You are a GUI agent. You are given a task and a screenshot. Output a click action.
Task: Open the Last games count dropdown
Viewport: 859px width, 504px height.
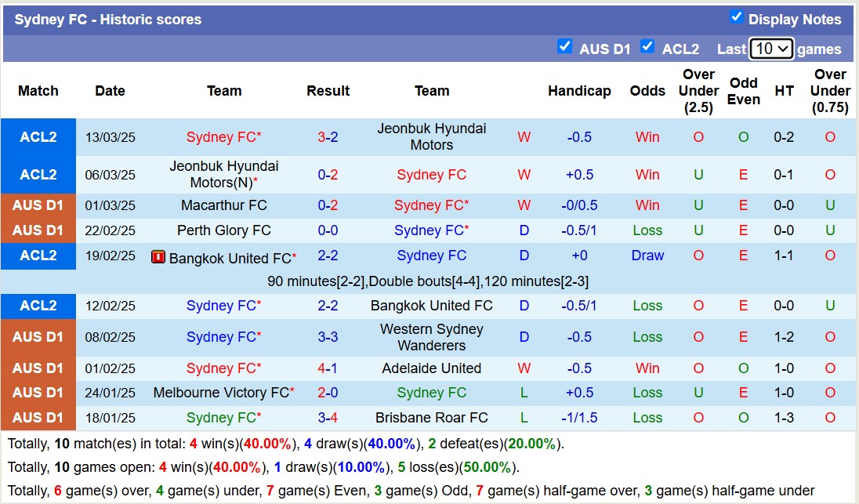click(771, 49)
